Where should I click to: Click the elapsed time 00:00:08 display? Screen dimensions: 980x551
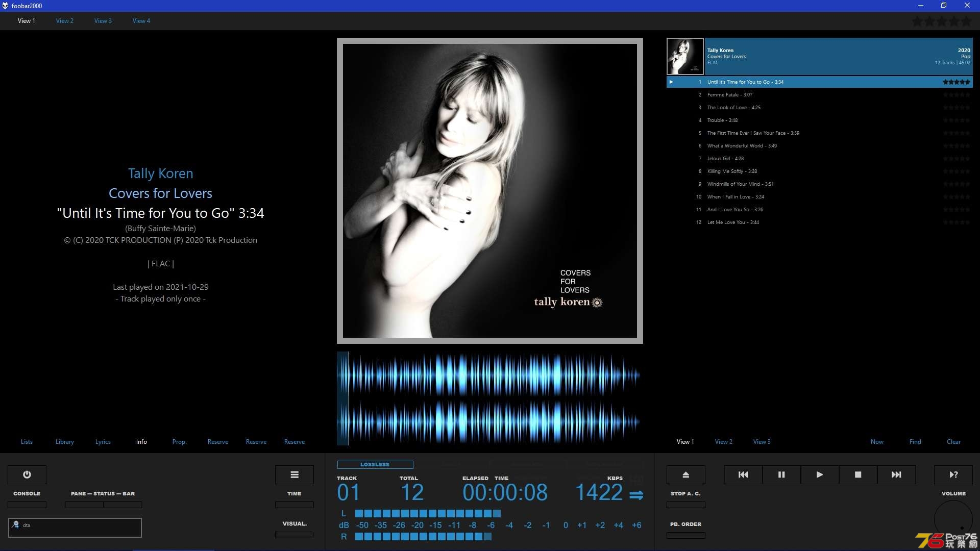point(505,493)
